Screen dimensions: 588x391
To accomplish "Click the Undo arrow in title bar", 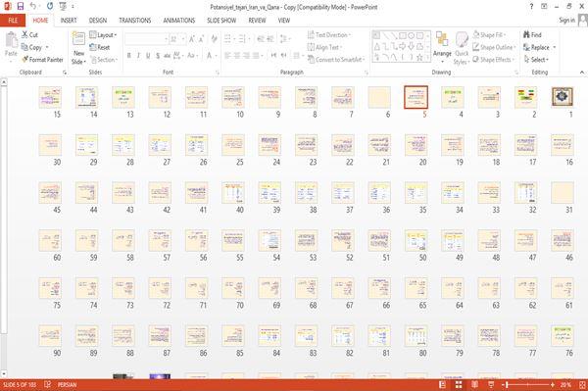I will click(x=33, y=7).
